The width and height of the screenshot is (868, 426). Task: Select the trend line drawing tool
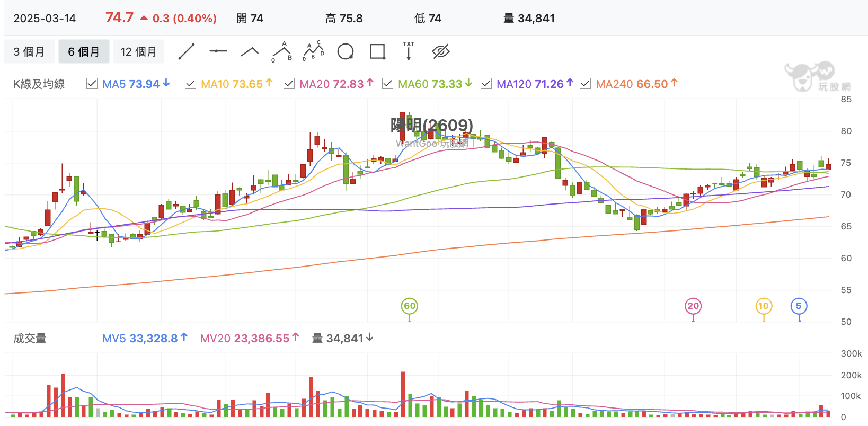(x=187, y=51)
